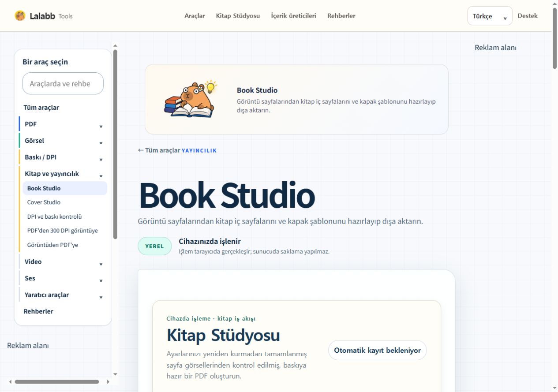Click the horizontal scrollbar left arrow
The width and height of the screenshot is (558, 392).
[11, 382]
